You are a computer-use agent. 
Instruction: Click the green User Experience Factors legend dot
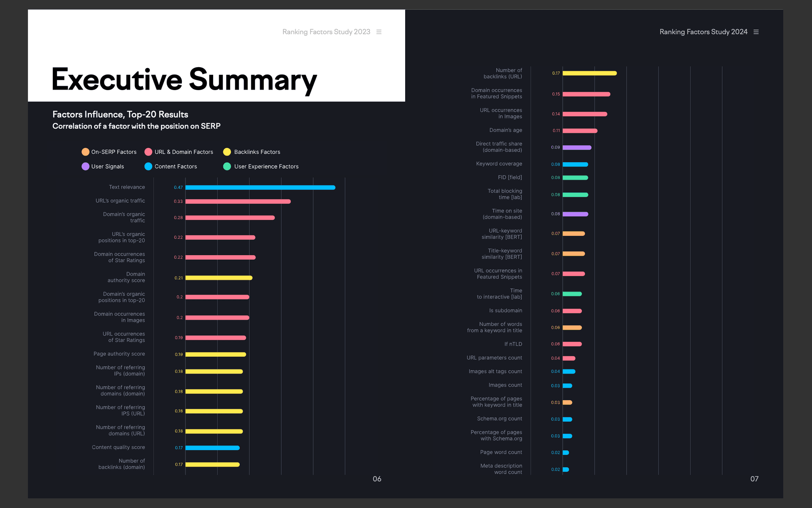point(227,167)
